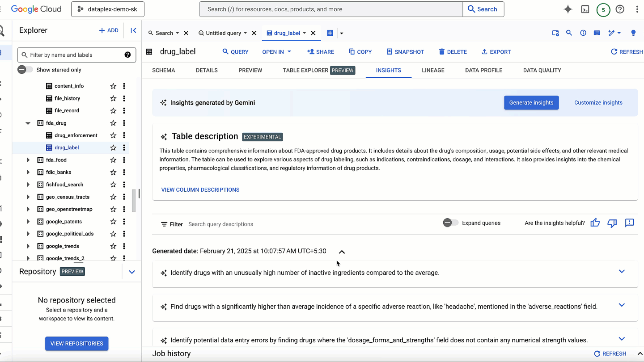Open the OPEN IN dropdown
This screenshot has height=362, width=644.
click(276, 52)
